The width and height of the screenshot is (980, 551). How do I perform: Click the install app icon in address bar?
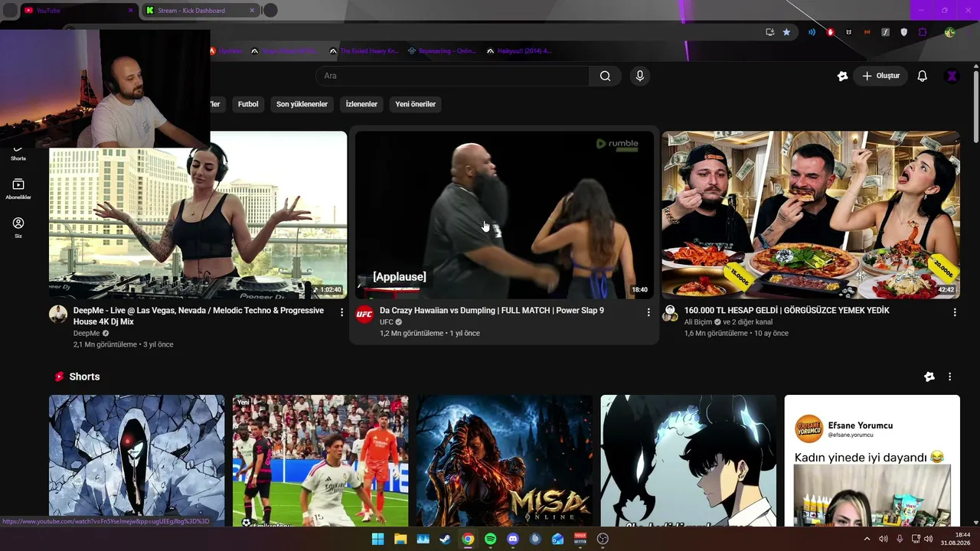tap(770, 32)
